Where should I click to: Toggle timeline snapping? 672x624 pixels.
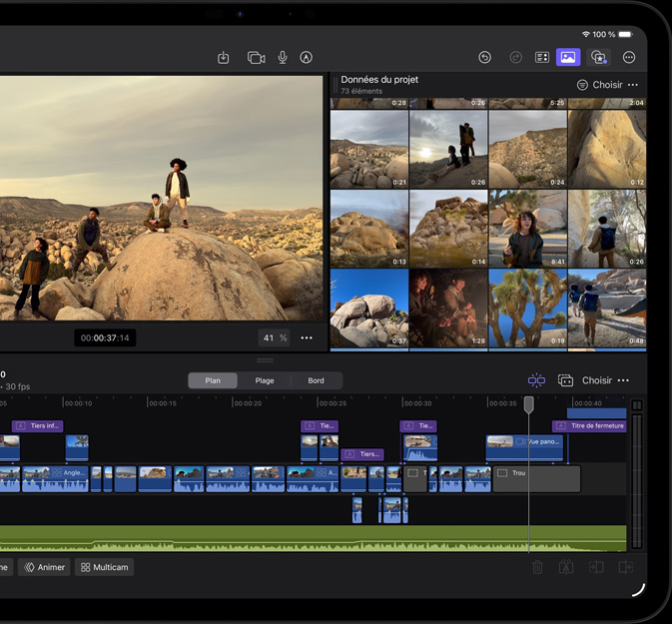(536, 380)
